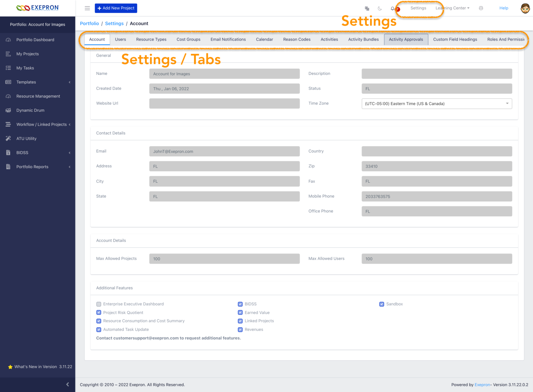Click the Website Url field
Image resolution: width=533 pixels, height=392 pixels.
coord(225,103)
